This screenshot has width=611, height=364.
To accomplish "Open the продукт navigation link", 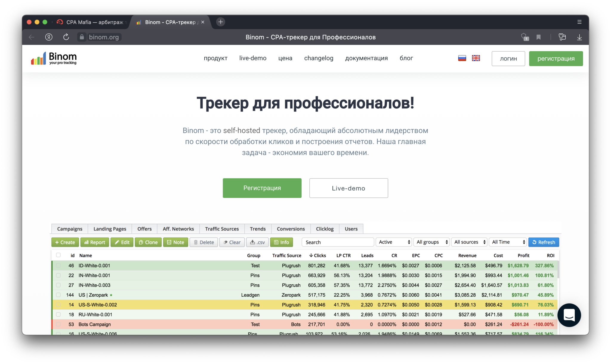I will click(215, 58).
